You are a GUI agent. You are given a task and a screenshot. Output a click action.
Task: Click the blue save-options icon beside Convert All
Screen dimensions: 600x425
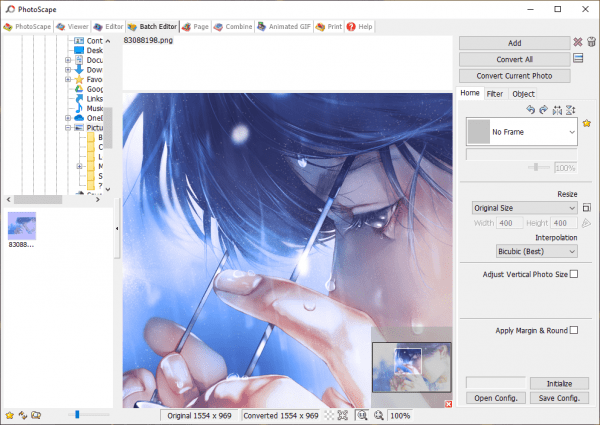click(x=578, y=58)
